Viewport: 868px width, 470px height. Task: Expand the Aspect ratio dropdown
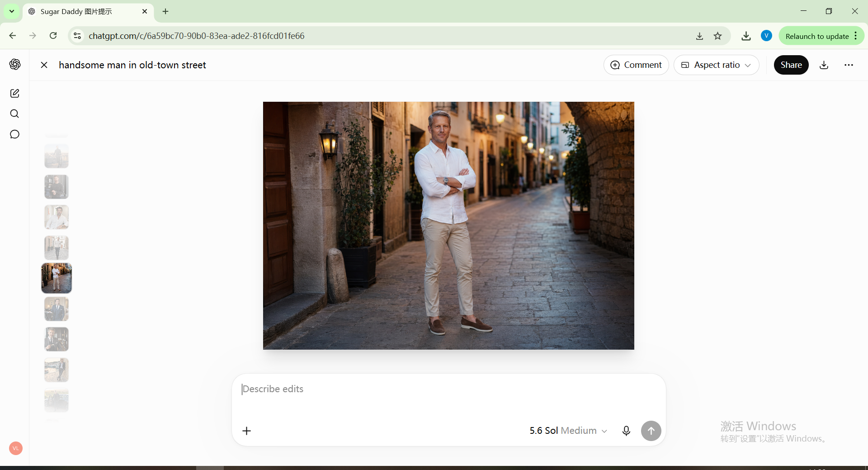pyautogui.click(x=716, y=65)
